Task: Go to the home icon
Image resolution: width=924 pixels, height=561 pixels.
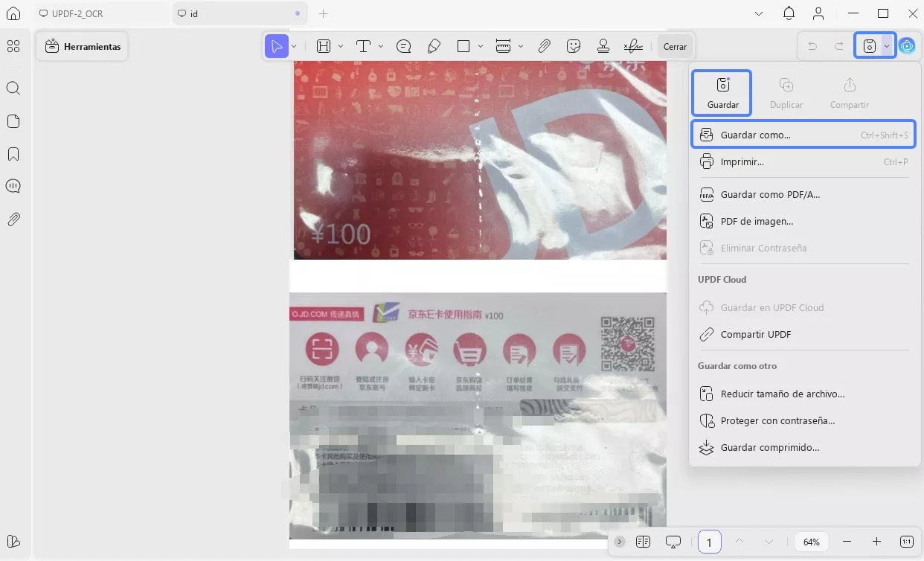Action: 13,13
